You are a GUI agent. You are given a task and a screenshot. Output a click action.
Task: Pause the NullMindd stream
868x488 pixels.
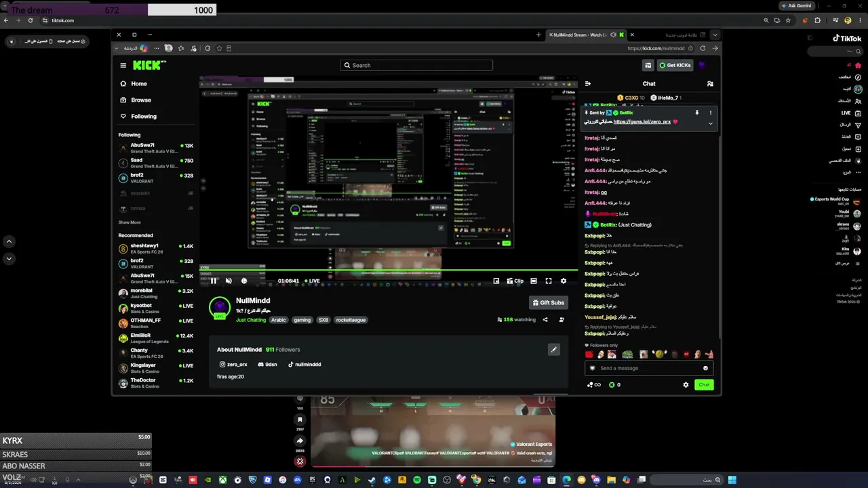click(213, 281)
